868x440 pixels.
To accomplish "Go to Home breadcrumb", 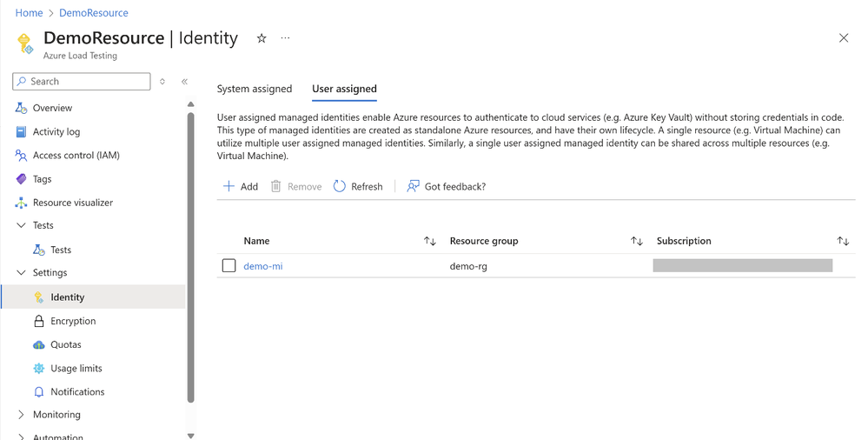I will coord(29,13).
